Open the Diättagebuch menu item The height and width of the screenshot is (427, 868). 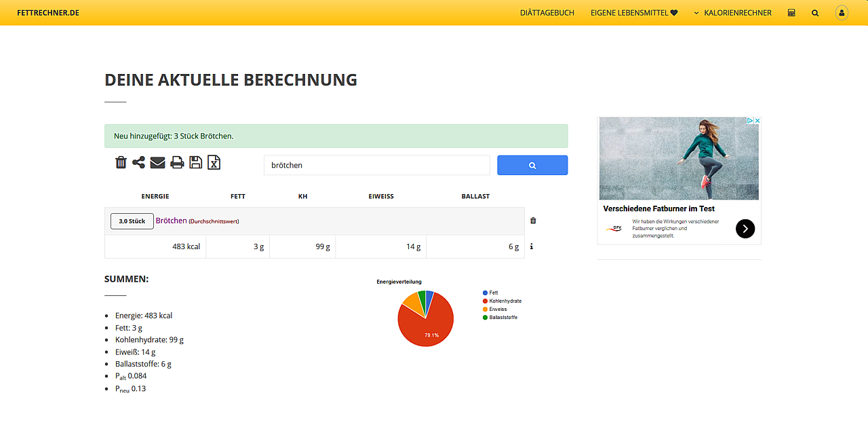(547, 12)
